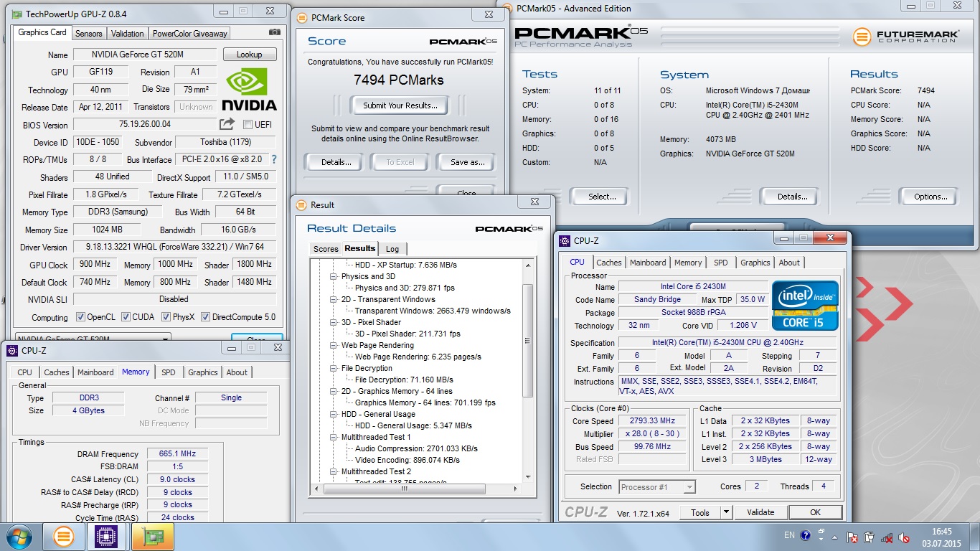This screenshot has width=980, height=551.
Task: Click the NVIDIA logo in GPU-Z
Action: [x=249, y=89]
